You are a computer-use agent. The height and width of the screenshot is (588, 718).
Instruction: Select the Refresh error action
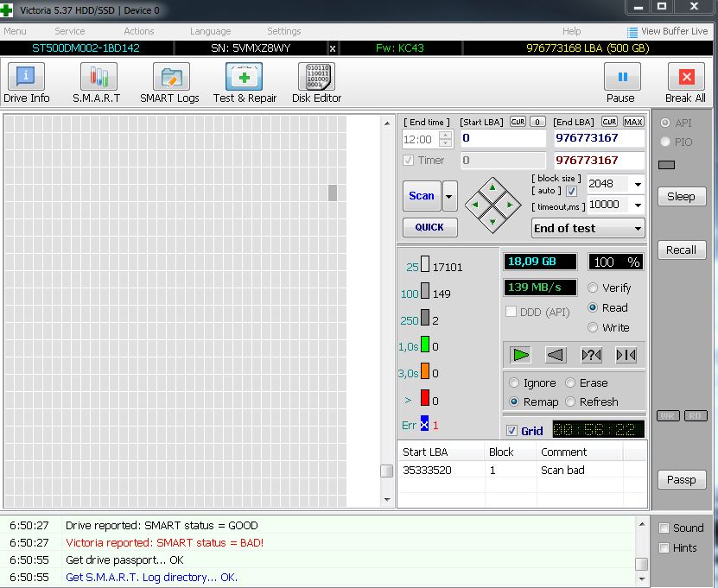coord(570,401)
